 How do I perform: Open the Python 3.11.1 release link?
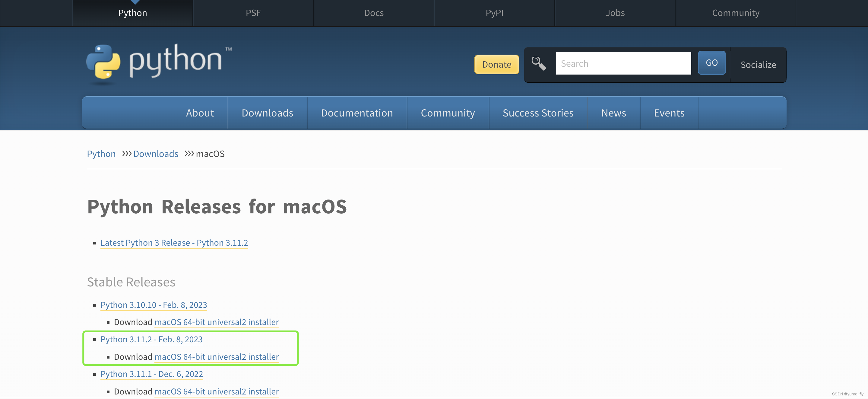152,374
